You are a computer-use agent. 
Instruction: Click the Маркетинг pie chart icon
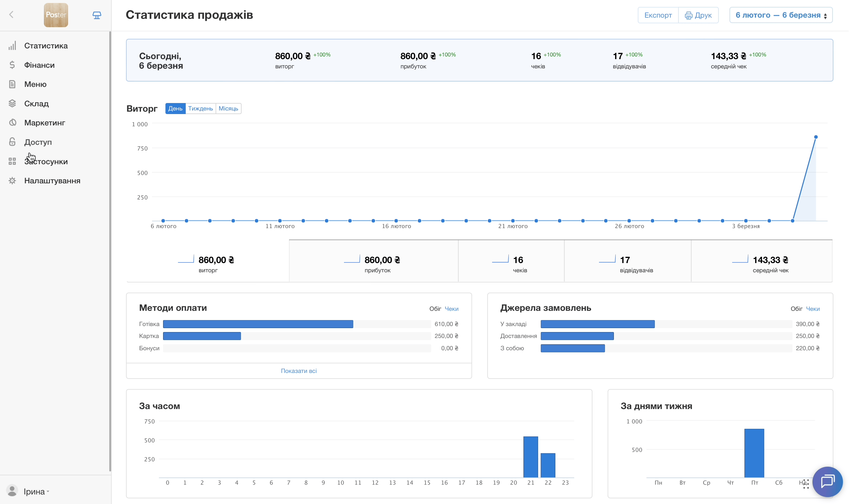pos(12,123)
